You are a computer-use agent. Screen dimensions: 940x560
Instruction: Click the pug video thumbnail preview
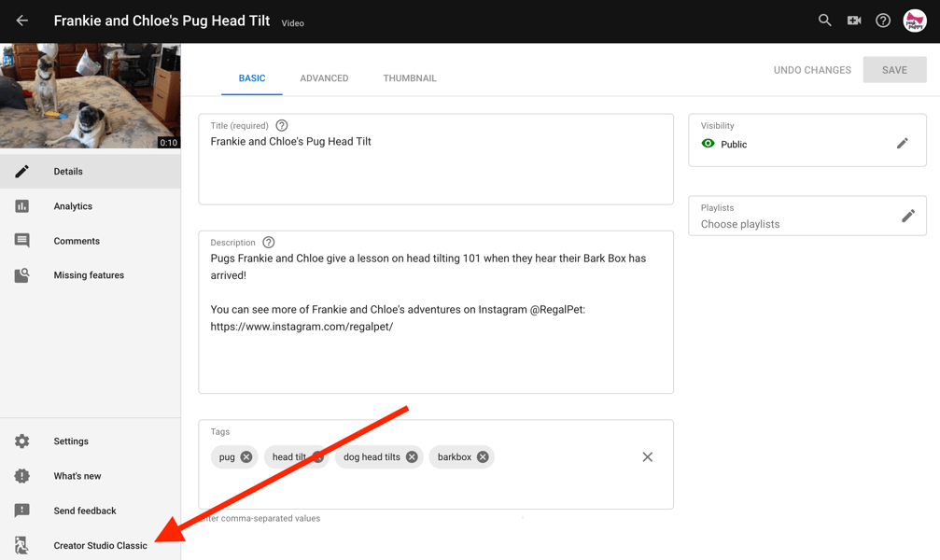90,96
